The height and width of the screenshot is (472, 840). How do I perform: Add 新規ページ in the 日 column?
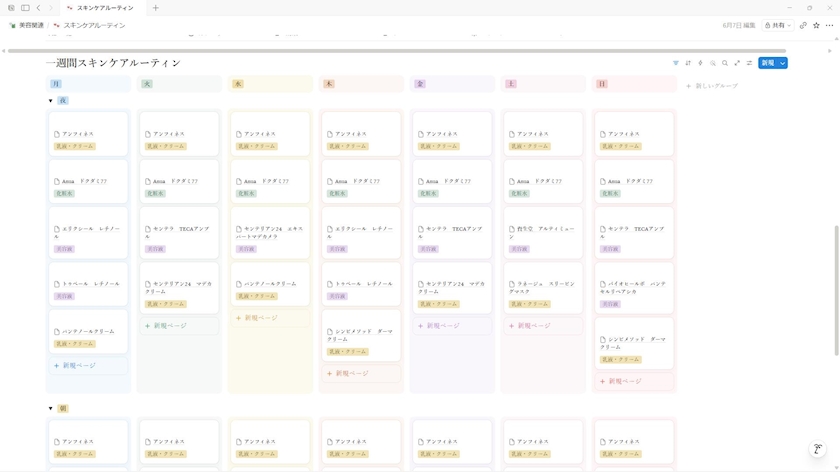point(634,381)
